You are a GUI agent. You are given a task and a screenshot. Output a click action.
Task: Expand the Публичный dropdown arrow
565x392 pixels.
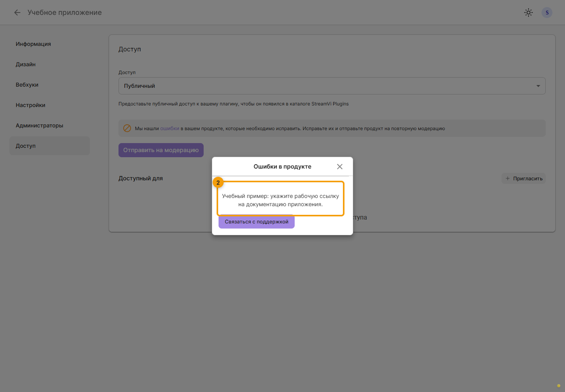(x=538, y=86)
